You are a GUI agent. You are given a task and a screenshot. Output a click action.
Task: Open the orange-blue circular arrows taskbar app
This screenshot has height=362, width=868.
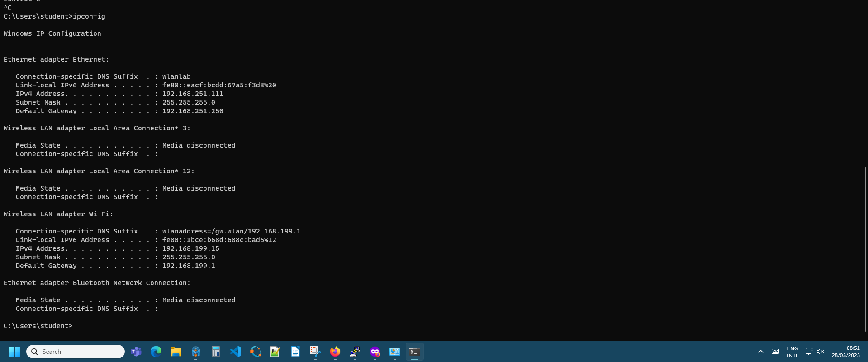(x=256, y=352)
